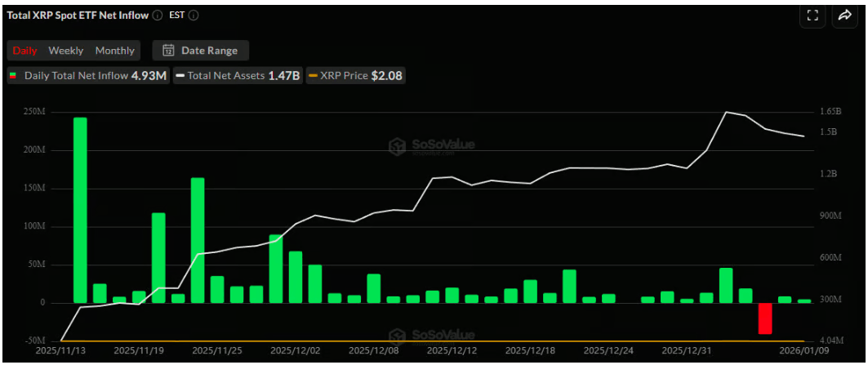Switch to the Weekly tab
Viewport: 868px width, 365px height.
pos(66,51)
